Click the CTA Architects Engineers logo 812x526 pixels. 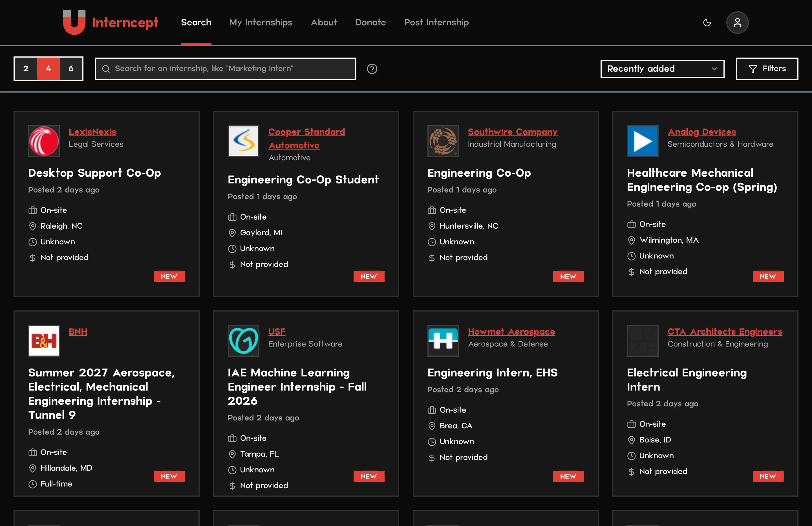(x=643, y=341)
